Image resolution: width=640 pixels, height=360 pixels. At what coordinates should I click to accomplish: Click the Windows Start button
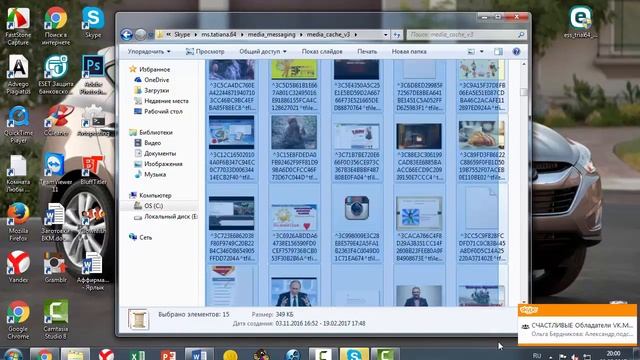click(12, 354)
